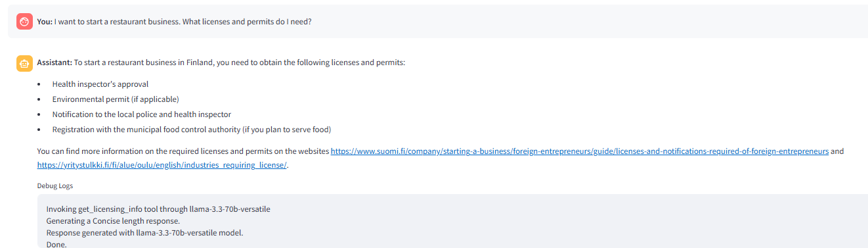
Task: Click the bold "You:" label
Action: 45,22
